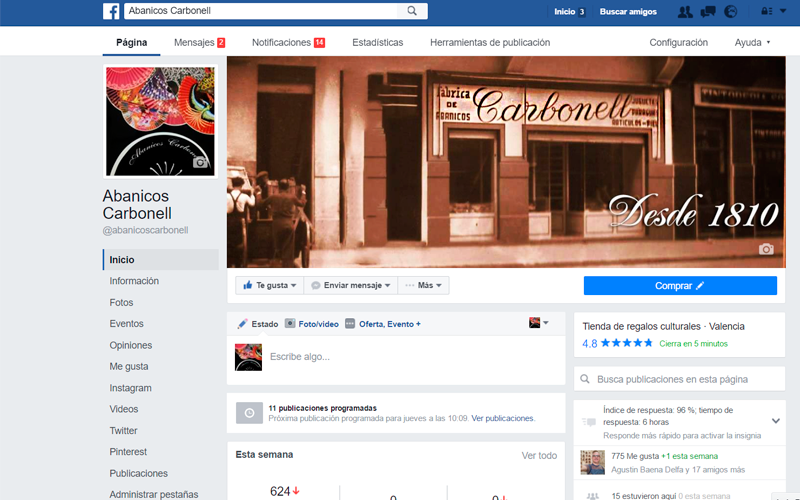Open Eventos in the left sidebar
Screen dimensions: 800x500
pyautogui.click(x=126, y=323)
